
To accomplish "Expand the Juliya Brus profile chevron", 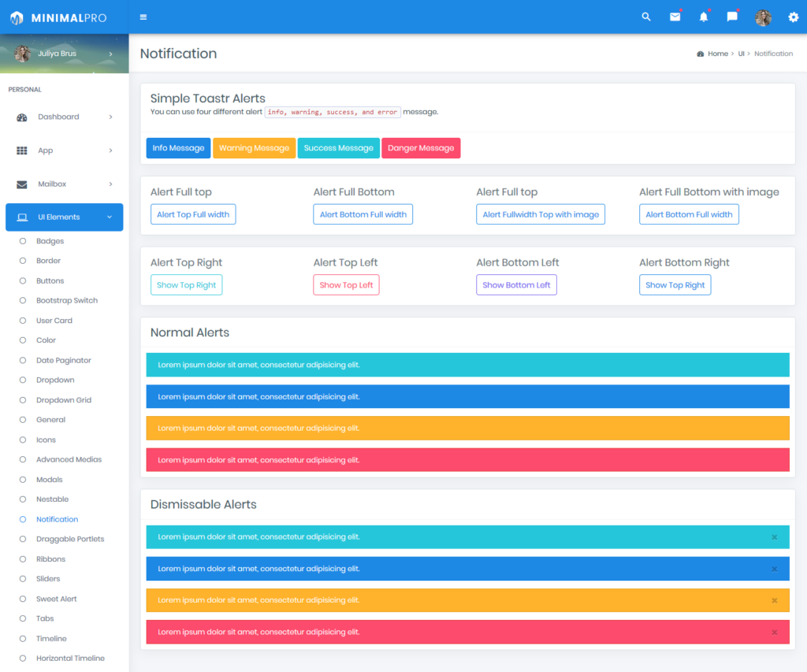I will click(110, 54).
